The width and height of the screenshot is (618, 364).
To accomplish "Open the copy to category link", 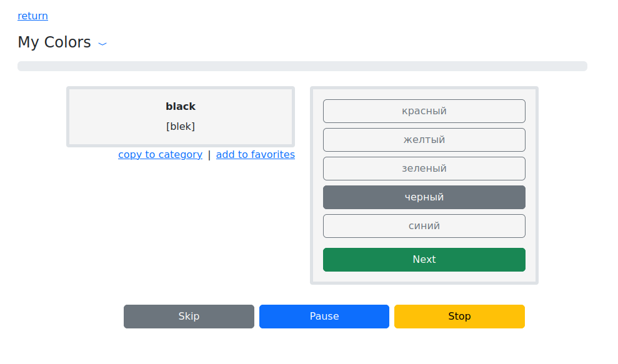I will [x=160, y=154].
